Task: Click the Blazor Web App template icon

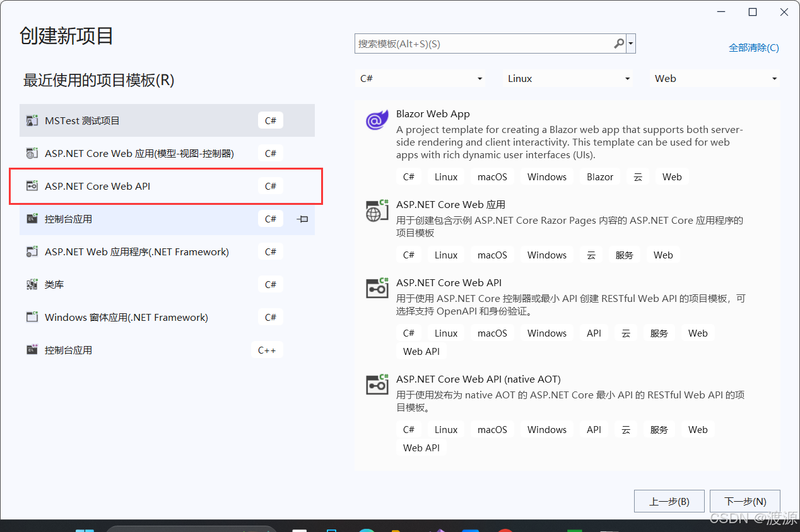Action: tap(377, 120)
